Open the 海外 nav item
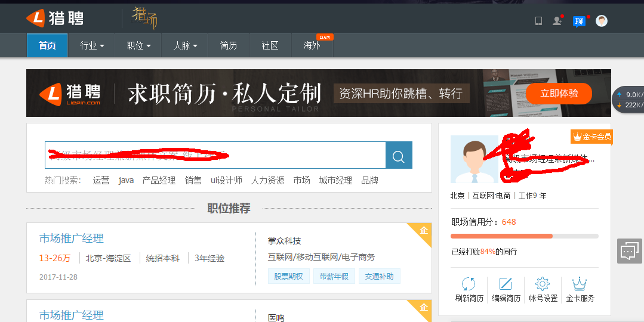The image size is (644, 322). pos(312,45)
